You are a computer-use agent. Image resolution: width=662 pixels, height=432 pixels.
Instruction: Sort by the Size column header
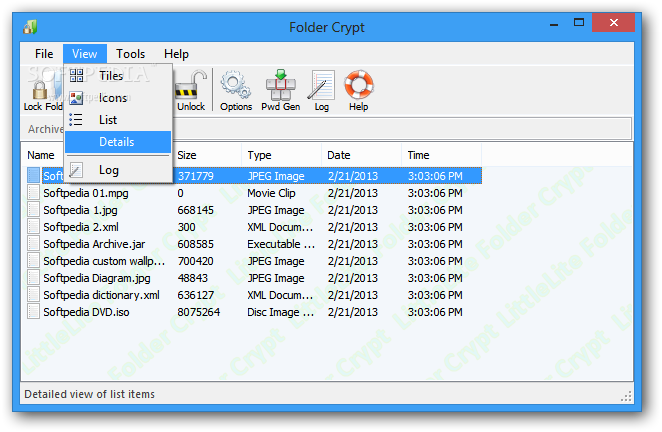coord(207,155)
